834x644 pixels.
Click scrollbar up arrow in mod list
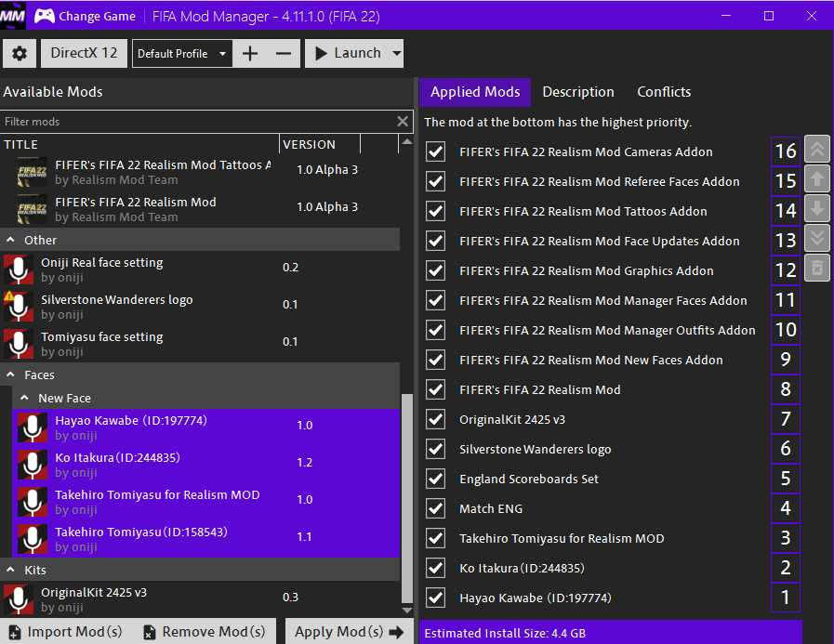click(407, 141)
